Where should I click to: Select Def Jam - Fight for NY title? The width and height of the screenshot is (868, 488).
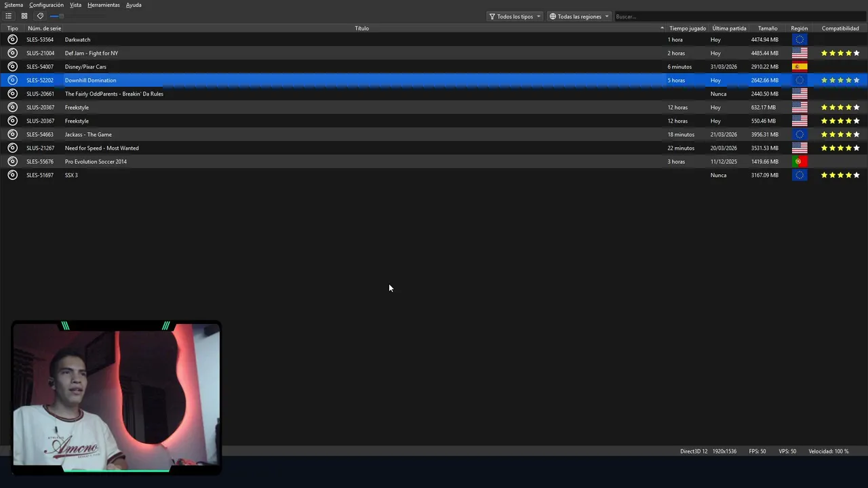point(92,53)
